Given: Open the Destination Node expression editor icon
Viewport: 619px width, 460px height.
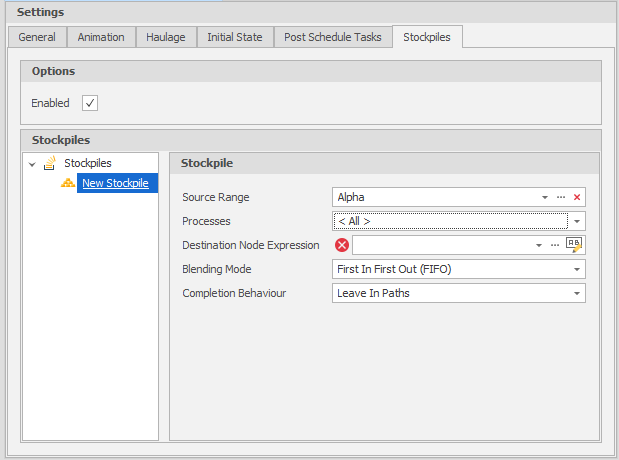Looking at the screenshot, I should pyautogui.click(x=574, y=245).
